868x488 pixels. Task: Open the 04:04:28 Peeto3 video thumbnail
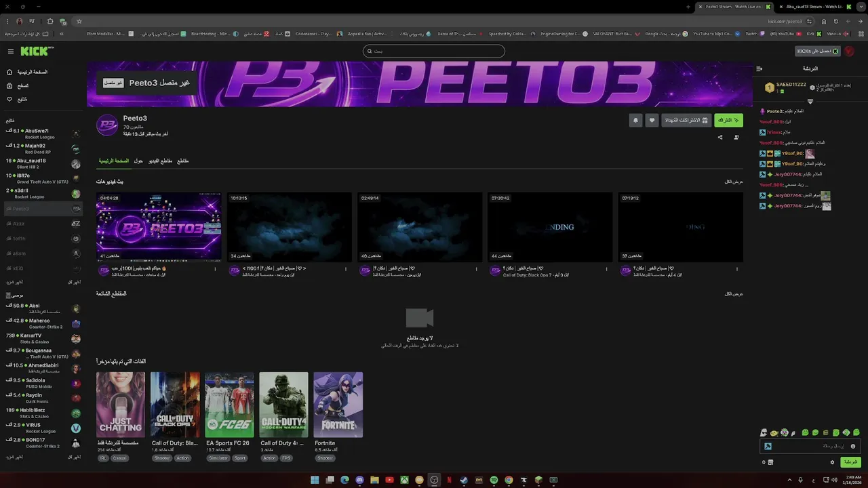[159, 227]
